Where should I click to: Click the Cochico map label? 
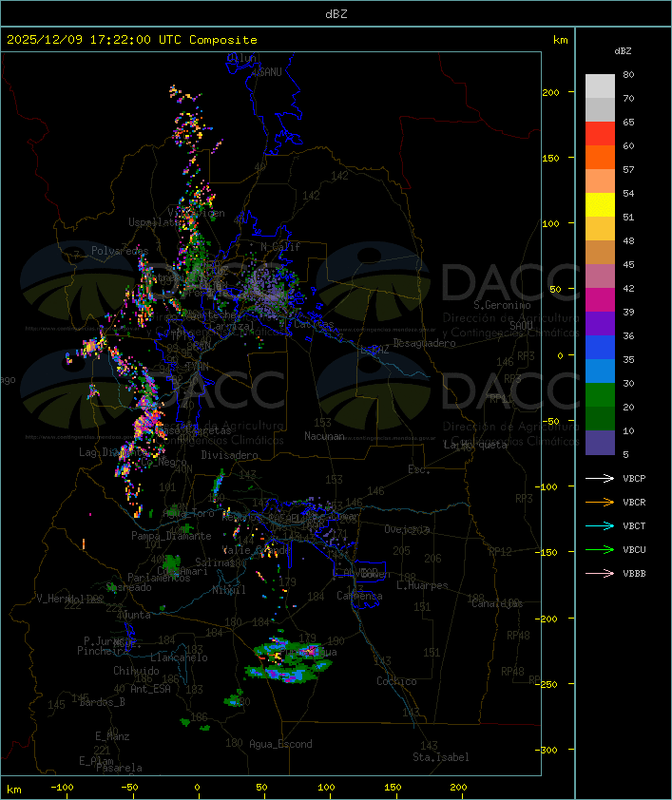[x=396, y=681]
